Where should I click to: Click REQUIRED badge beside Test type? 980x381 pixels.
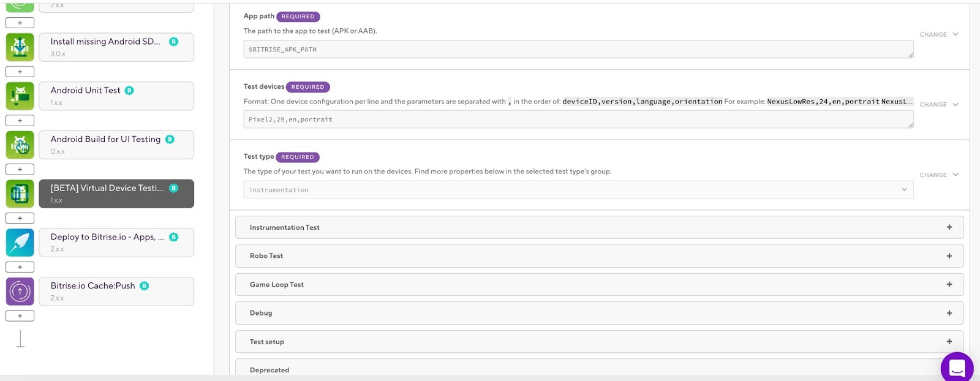[x=298, y=157]
